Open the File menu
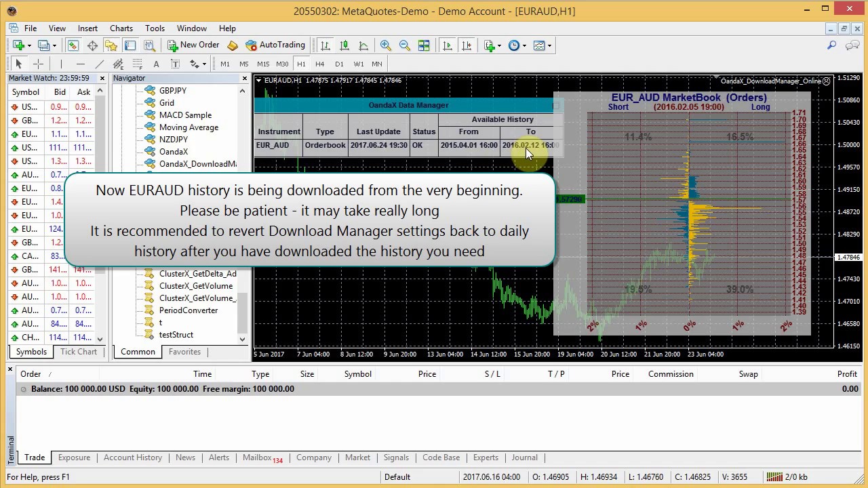Image resolution: width=868 pixels, height=488 pixels. 31,28
